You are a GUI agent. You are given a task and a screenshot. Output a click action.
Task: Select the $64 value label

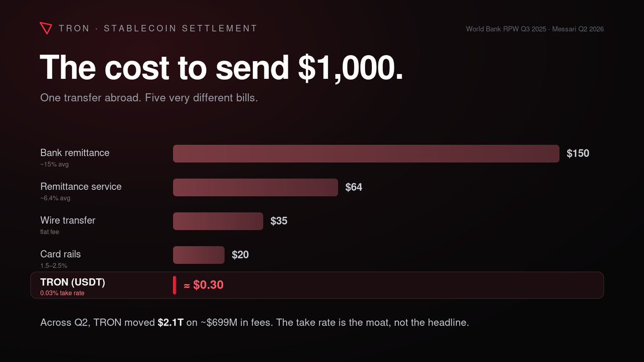[354, 187]
